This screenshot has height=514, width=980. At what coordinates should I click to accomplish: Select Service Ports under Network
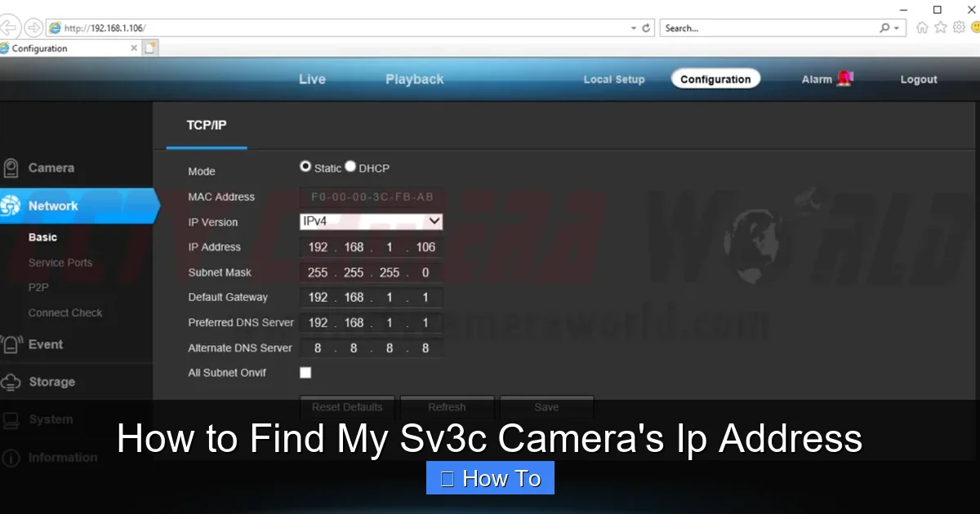tap(60, 263)
